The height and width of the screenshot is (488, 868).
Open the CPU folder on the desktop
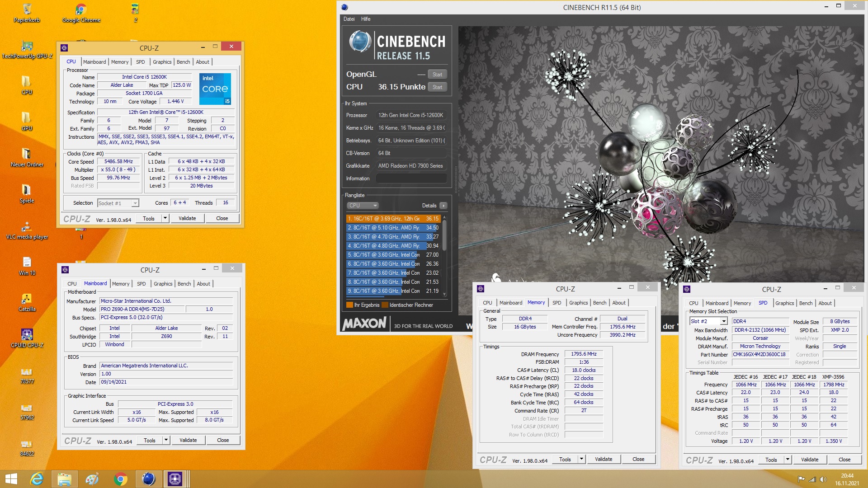click(27, 85)
